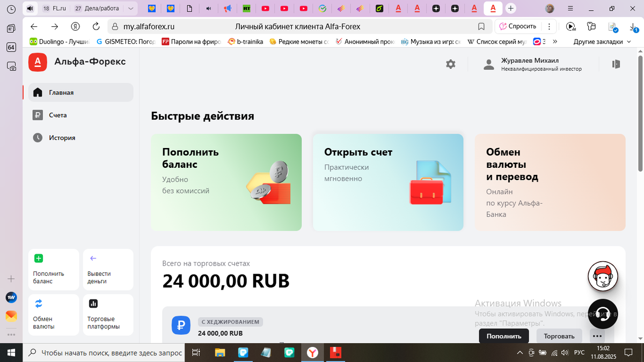Open the three-dots menu beside Спросить
Image resolution: width=644 pixels, height=362 pixels.
(548, 26)
